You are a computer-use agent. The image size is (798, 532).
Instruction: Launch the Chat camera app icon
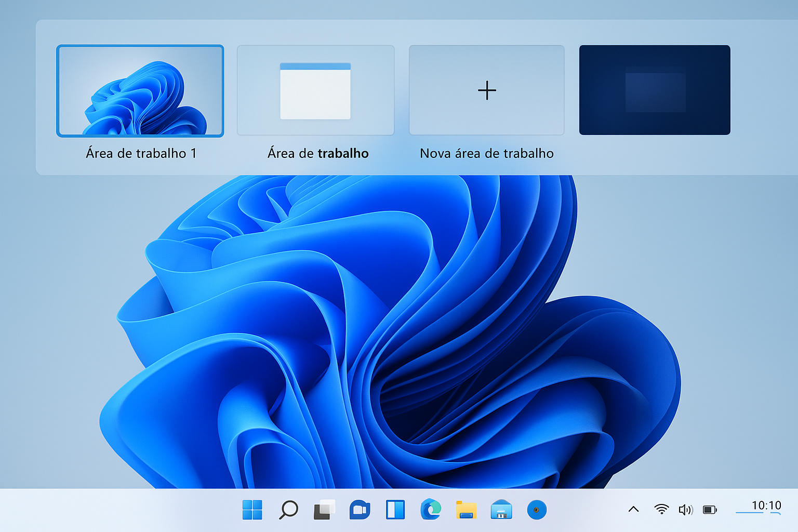[x=360, y=510]
